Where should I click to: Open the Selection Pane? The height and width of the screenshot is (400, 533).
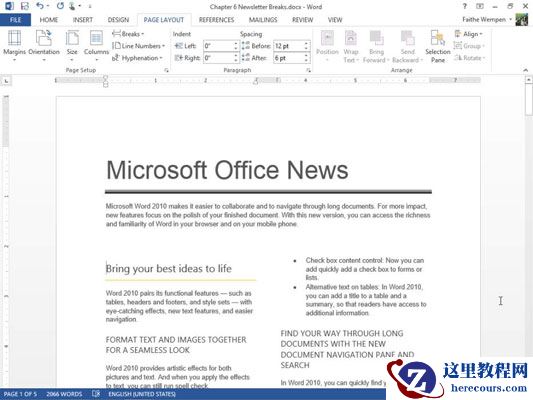437,46
